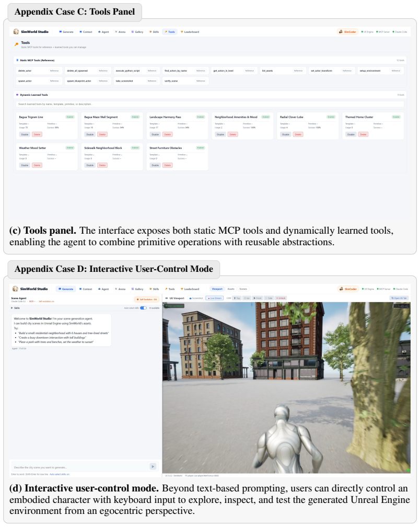Open the Skills tab in the Tools panel screenshot
This screenshot has height=527, width=420.
154,32
